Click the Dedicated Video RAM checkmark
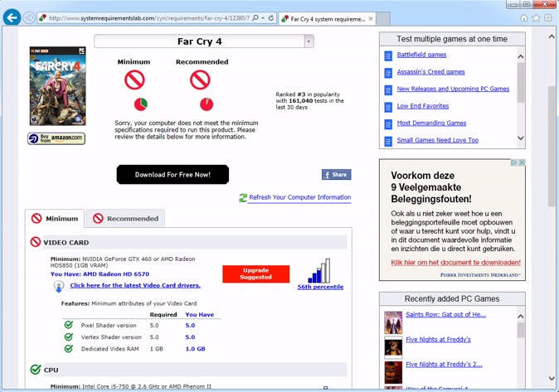 [x=69, y=349]
